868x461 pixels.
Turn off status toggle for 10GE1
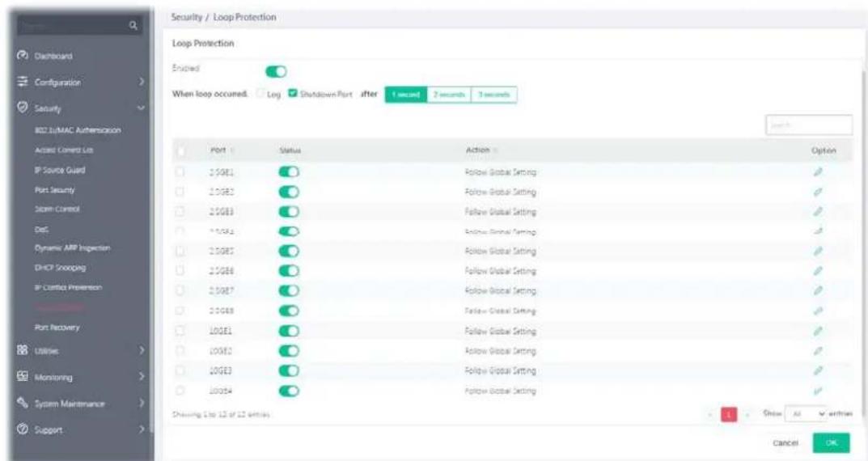[289, 331]
